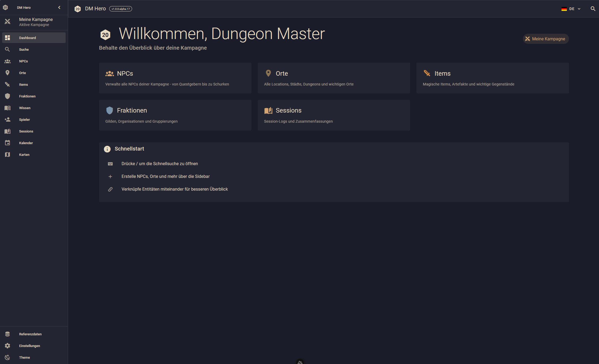Viewport: 599px width, 364px height.
Task: Open Wissen via its book icon
Action: [x=7, y=108]
